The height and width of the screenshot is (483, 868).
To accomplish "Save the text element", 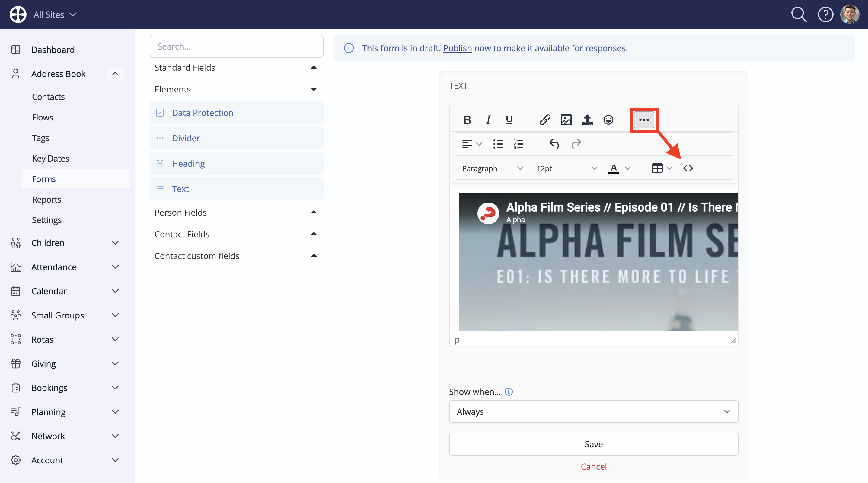I will click(594, 444).
